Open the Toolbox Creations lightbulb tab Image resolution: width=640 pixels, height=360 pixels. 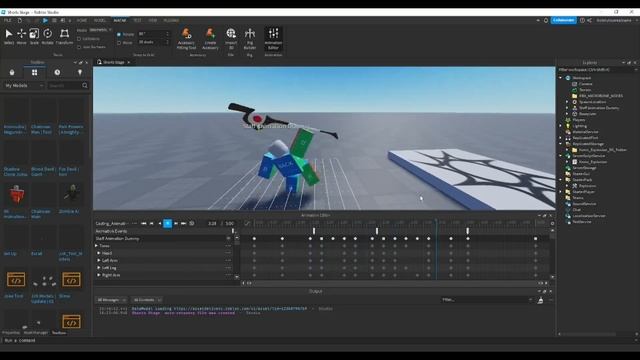80,72
